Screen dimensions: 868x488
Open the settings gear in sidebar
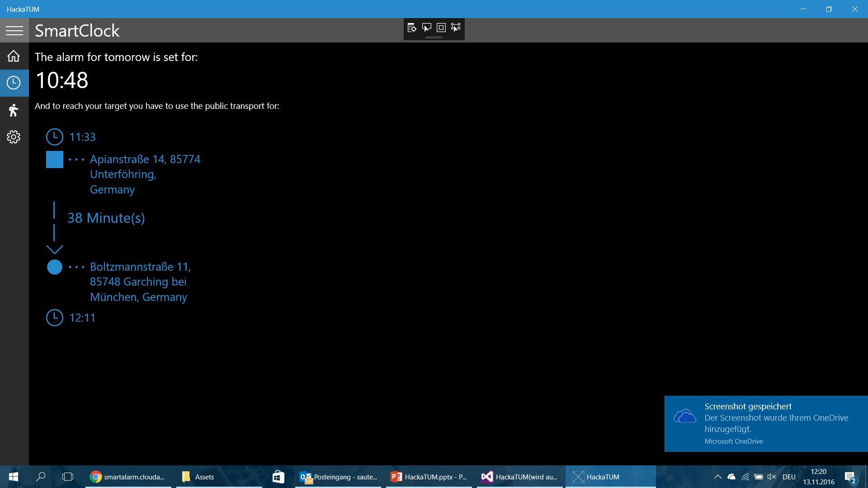(14, 137)
